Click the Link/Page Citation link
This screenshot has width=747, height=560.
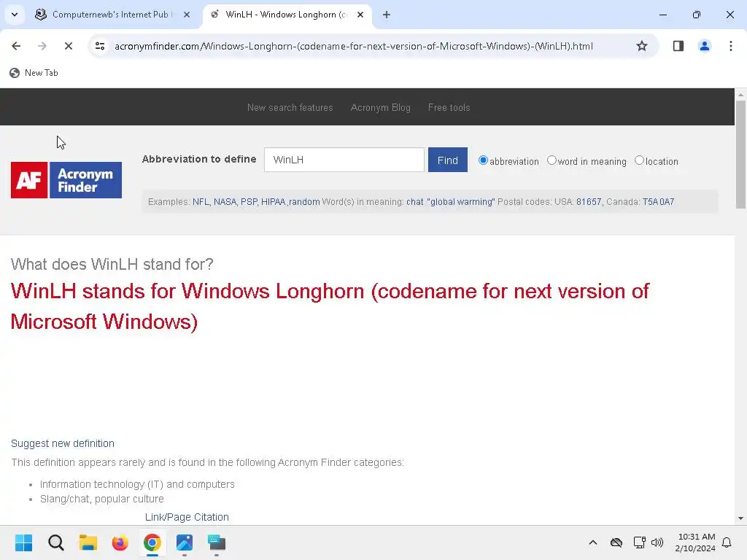click(187, 517)
